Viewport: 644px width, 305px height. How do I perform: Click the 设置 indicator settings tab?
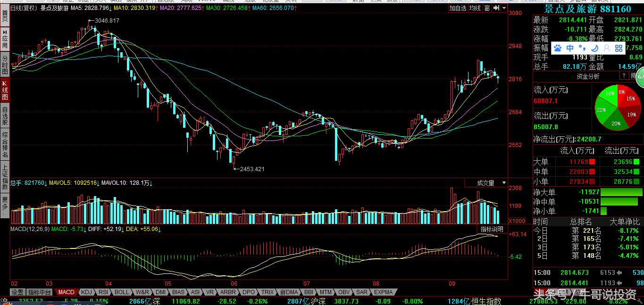17,292
